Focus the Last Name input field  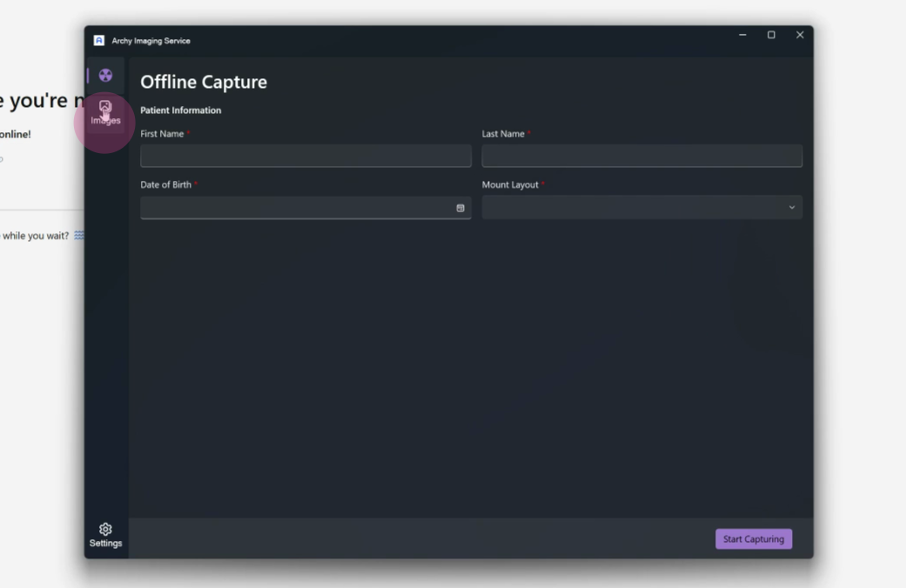[642, 156]
